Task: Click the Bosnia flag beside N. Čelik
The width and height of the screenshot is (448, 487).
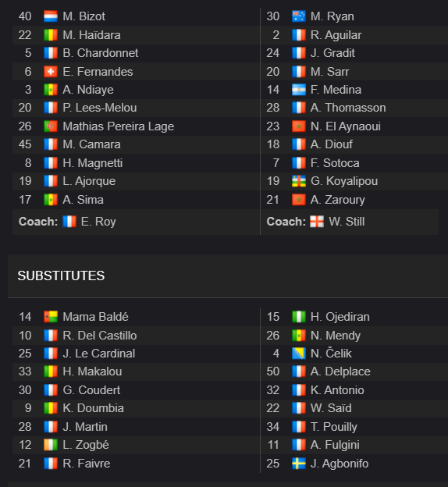Action: tap(299, 354)
